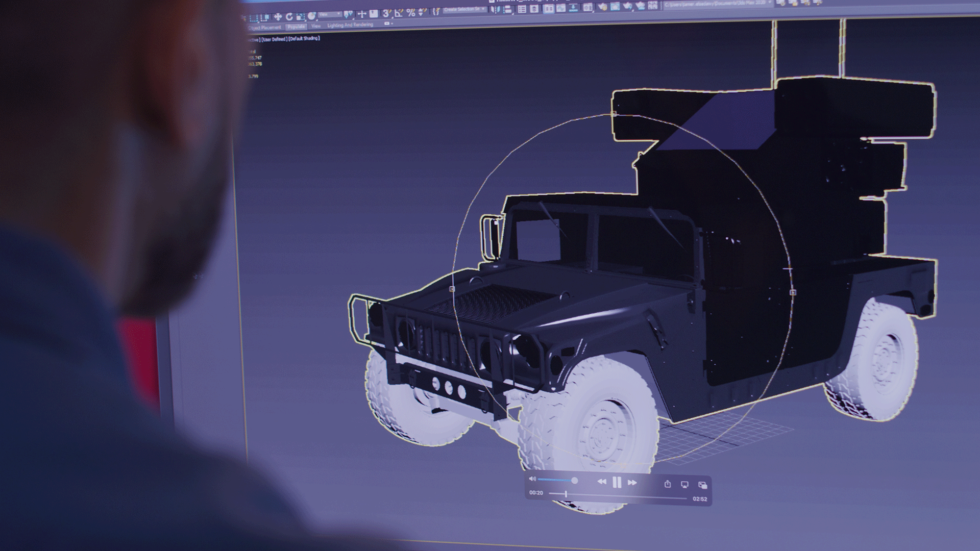
Task: Switch to the View ribbon tab
Action: 316,26
